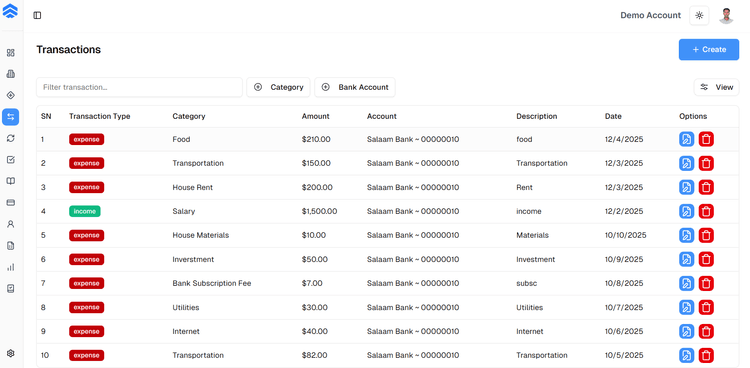Open the bank building icon in sidebar
Screen dimensions: 750x368
tap(11, 74)
